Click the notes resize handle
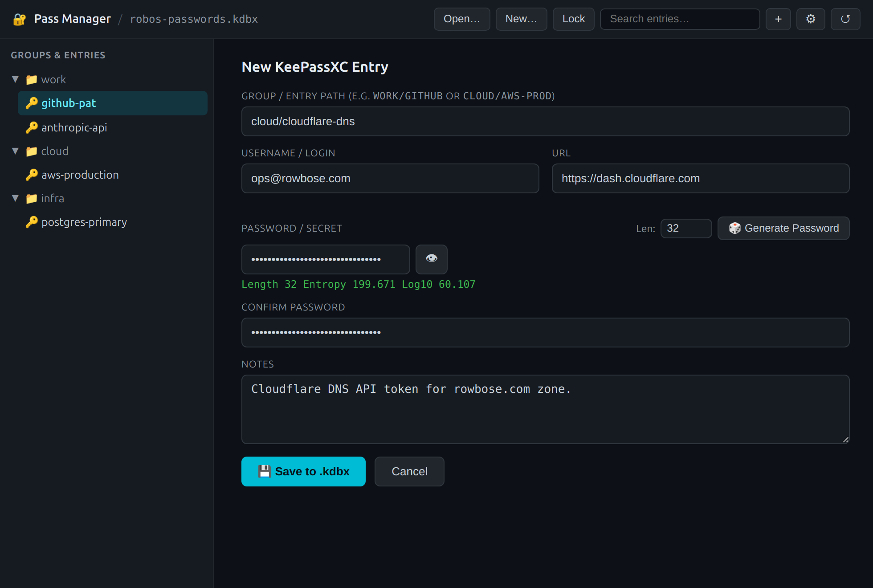873x588 pixels. (845, 440)
